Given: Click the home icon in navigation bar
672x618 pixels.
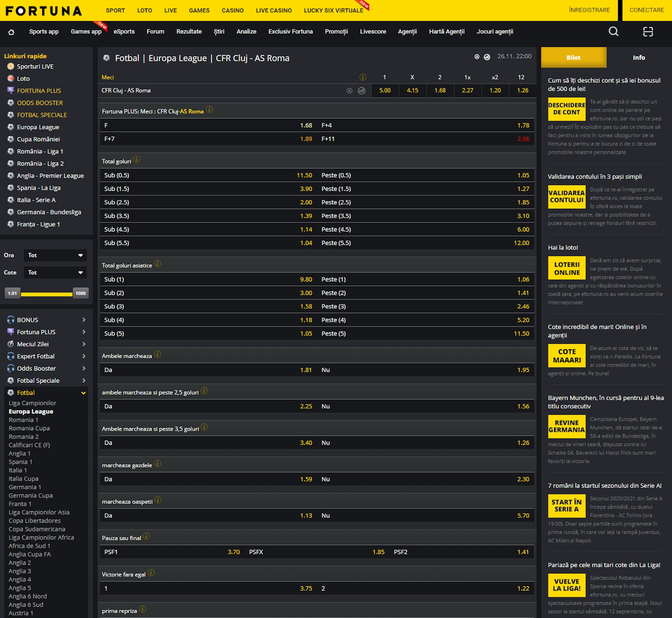Looking at the screenshot, I should [x=11, y=32].
